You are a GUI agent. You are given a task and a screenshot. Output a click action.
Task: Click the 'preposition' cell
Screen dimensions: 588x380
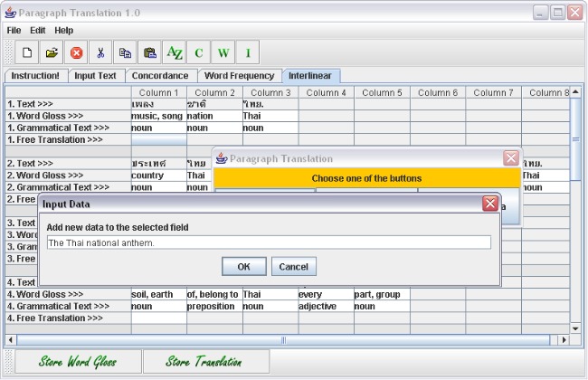tap(215, 306)
